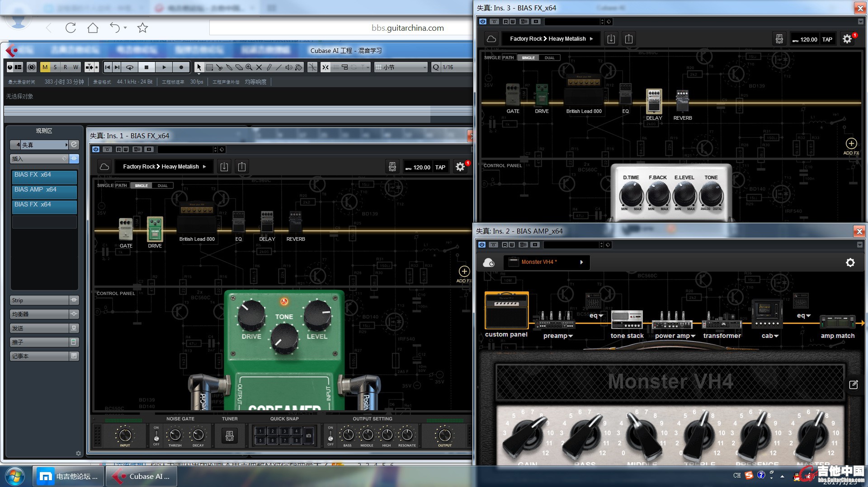Click save preset icon in Ins. 1 BIAS FX
This screenshot has width=868, height=487.
(x=224, y=167)
